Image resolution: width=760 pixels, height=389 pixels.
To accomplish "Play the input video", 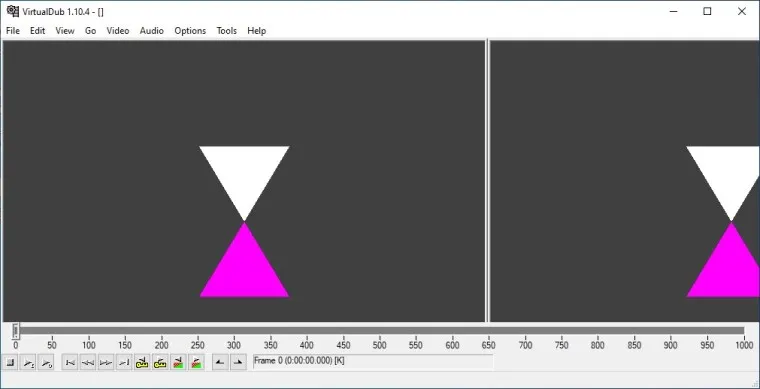I will [x=29, y=362].
